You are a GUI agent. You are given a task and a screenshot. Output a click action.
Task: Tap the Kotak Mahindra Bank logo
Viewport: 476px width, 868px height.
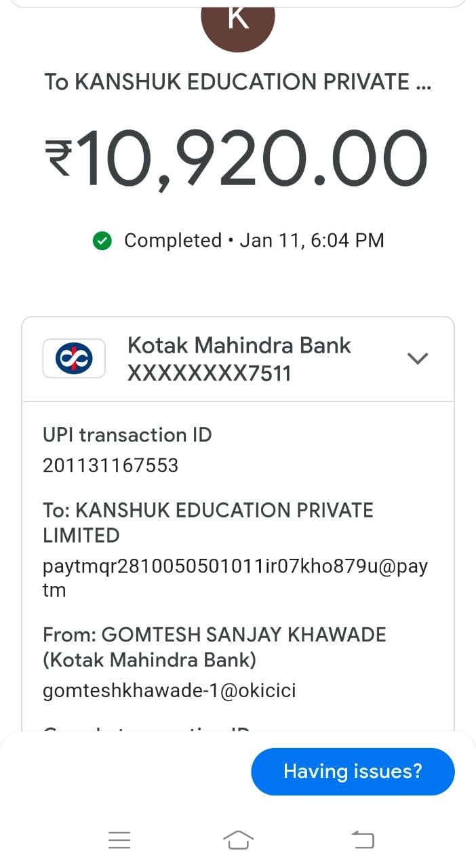click(x=74, y=358)
